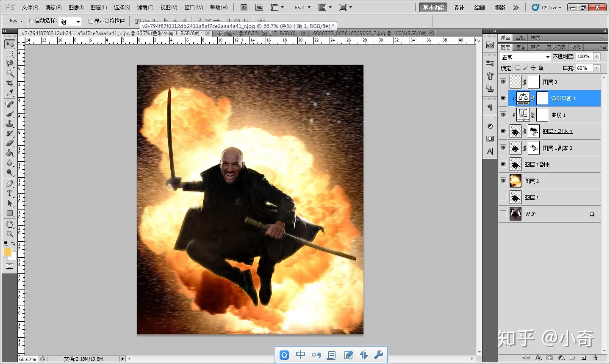The width and height of the screenshot is (610, 364).
Task: Open the 滤镜(T) menu
Action: point(145,7)
